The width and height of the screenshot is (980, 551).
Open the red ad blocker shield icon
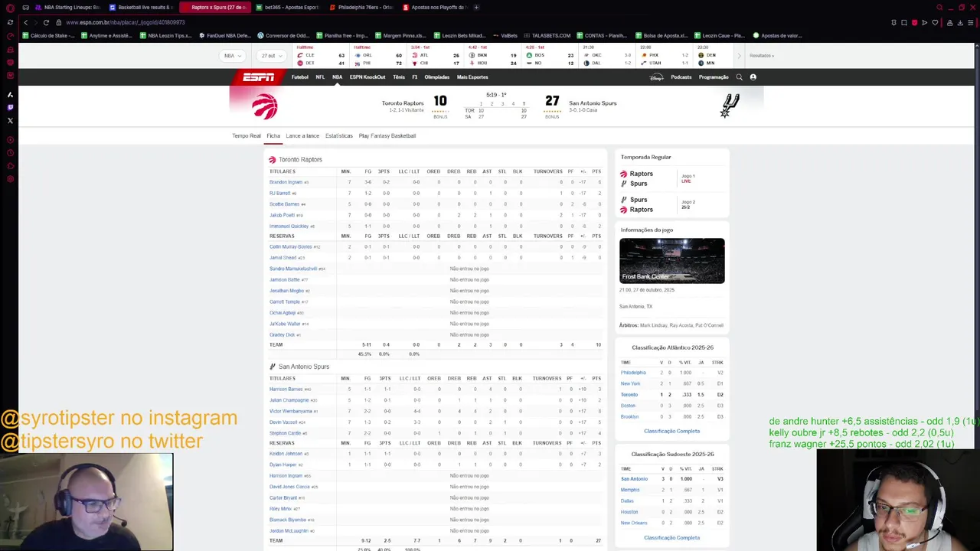click(x=914, y=22)
